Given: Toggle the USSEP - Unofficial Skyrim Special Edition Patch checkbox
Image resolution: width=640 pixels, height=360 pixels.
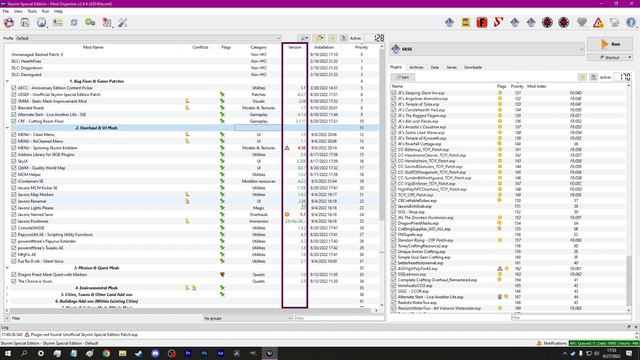Looking at the screenshot, I should pos(14,94).
